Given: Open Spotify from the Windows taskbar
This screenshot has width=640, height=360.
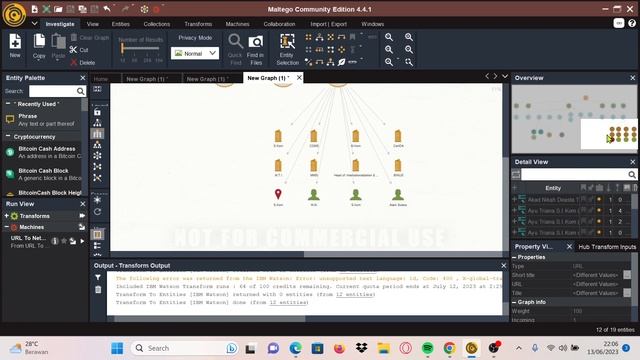Looking at the screenshot, I should click(427, 348).
